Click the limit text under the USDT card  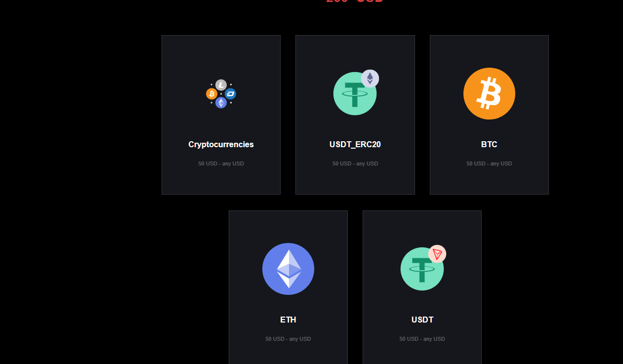click(x=422, y=339)
